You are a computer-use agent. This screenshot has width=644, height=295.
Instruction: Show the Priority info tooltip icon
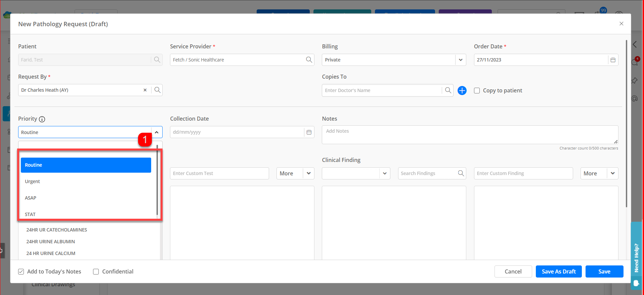click(x=42, y=119)
